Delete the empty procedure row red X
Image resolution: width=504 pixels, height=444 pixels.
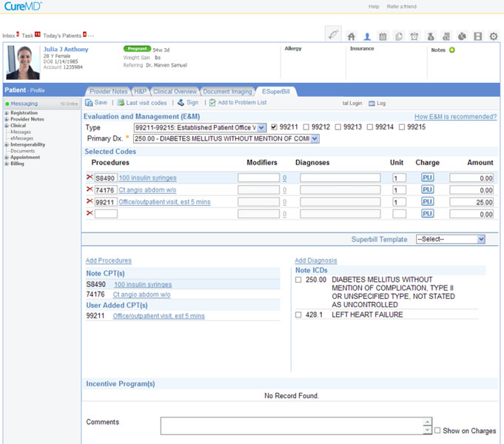point(90,213)
